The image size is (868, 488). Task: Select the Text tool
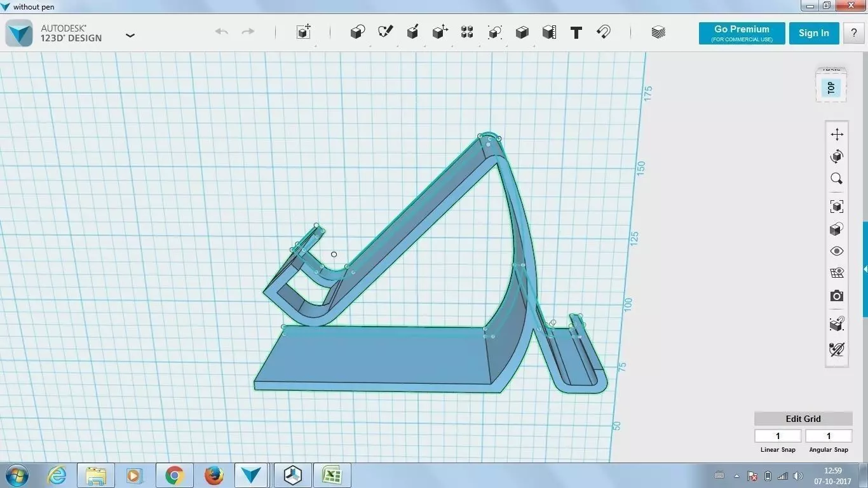point(576,32)
